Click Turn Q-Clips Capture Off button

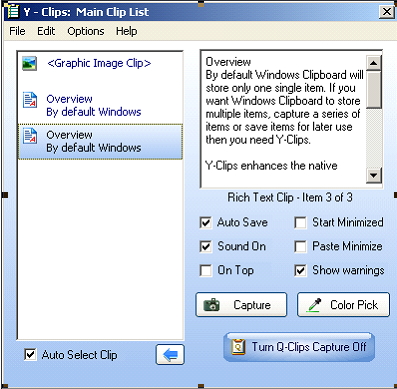coord(299,347)
